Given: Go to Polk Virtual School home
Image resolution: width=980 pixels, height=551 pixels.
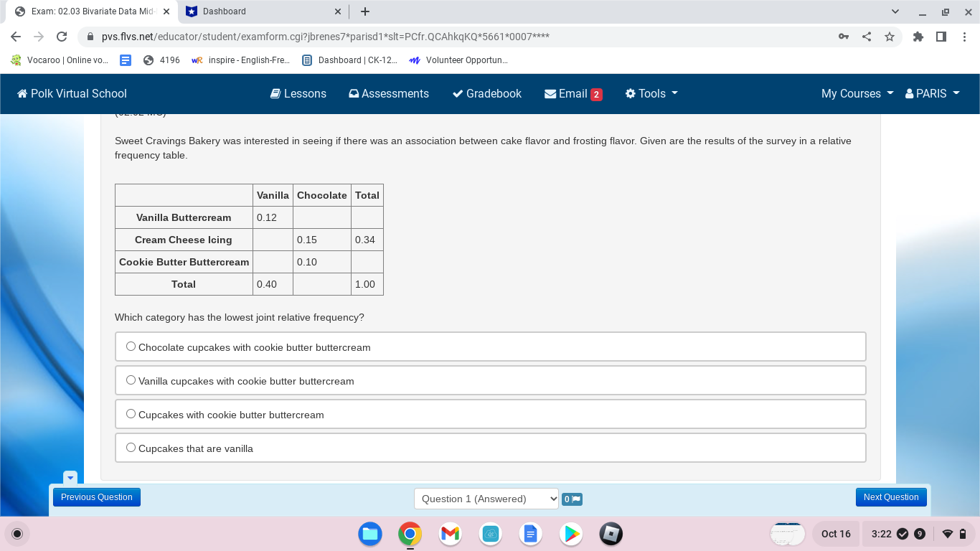Looking at the screenshot, I should [72, 93].
